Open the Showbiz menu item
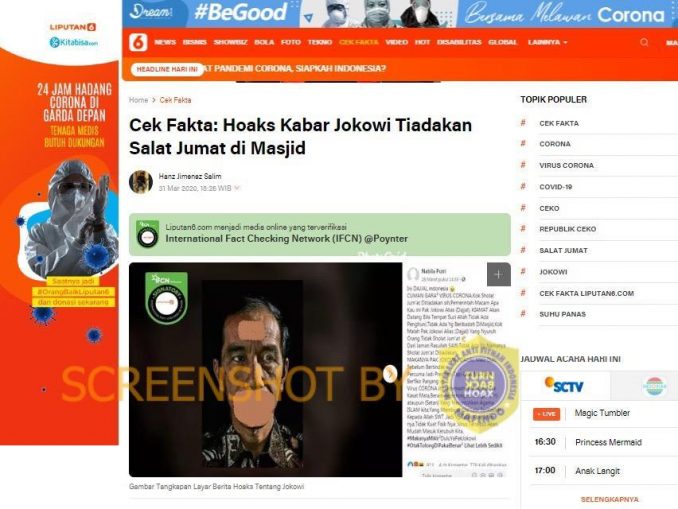 coord(230,42)
